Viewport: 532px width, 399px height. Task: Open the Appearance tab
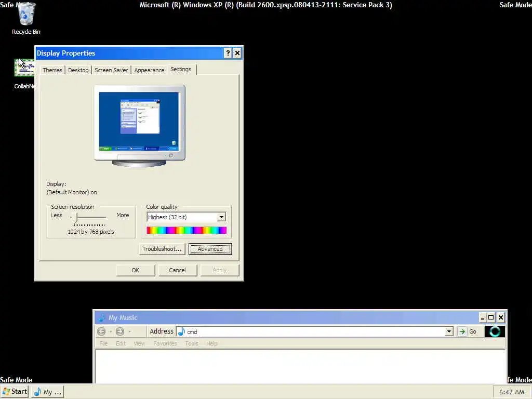pyautogui.click(x=149, y=70)
